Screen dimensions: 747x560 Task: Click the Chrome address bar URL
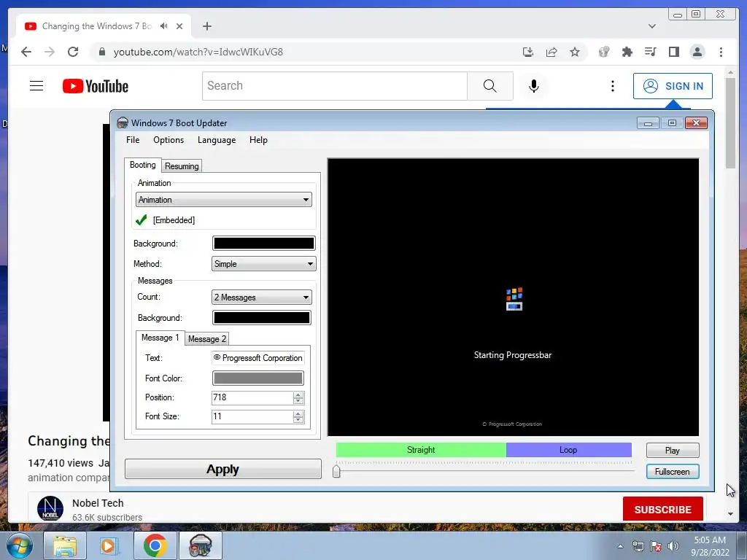pyautogui.click(x=198, y=52)
